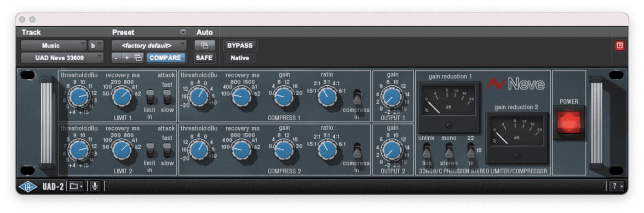Viewport: 644px width, 213px height.
Task: Click the COMPRESS 2 recovery knob
Action: click(x=241, y=151)
